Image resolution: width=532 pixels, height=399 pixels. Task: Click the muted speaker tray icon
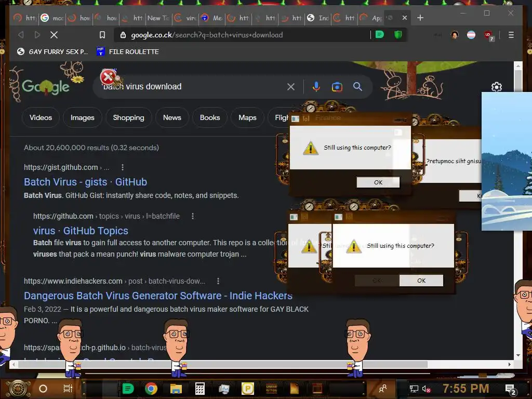pyautogui.click(x=426, y=389)
